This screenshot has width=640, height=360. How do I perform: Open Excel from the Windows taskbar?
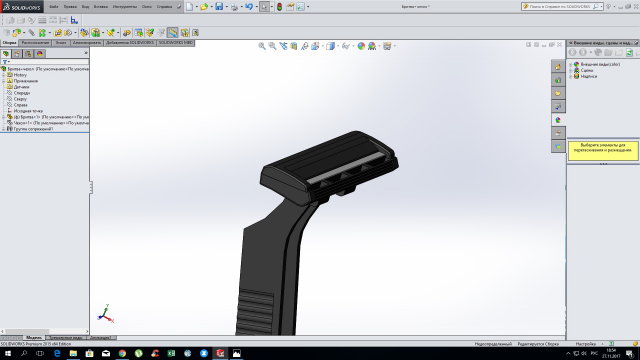coord(171,353)
